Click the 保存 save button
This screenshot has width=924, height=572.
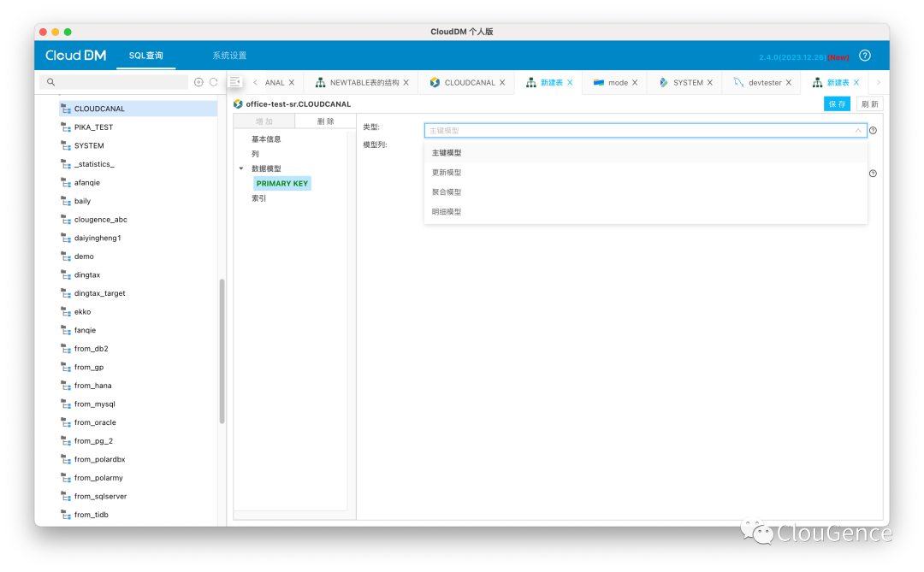(x=837, y=104)
